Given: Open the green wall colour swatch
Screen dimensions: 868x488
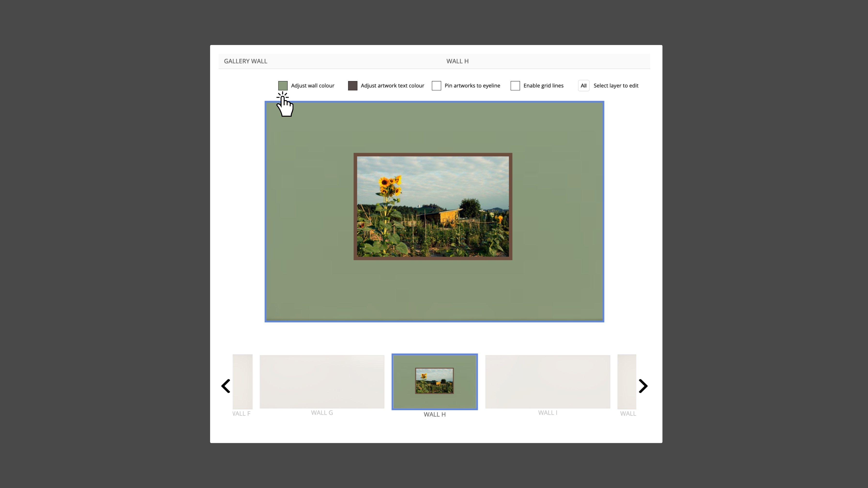Looking at the screenshot, I should 283,86.
